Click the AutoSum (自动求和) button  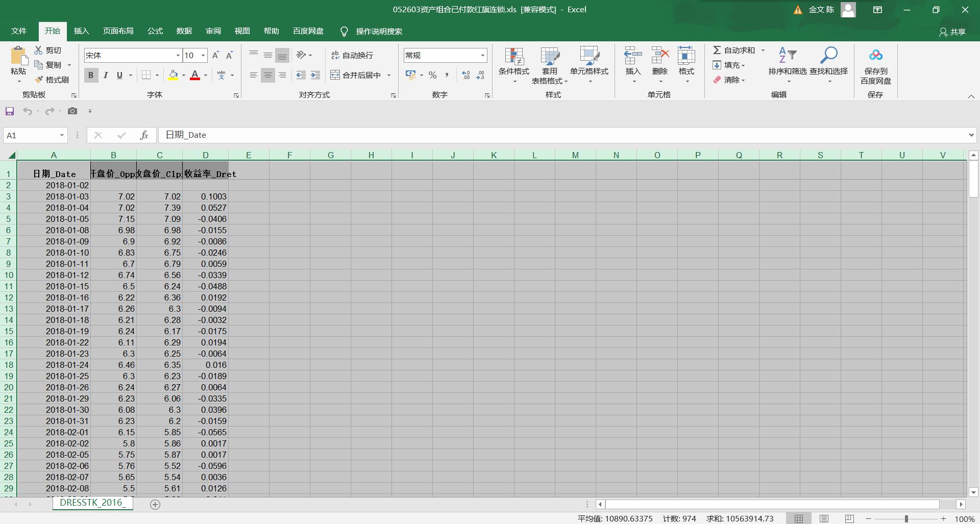(x=734, y=50)
